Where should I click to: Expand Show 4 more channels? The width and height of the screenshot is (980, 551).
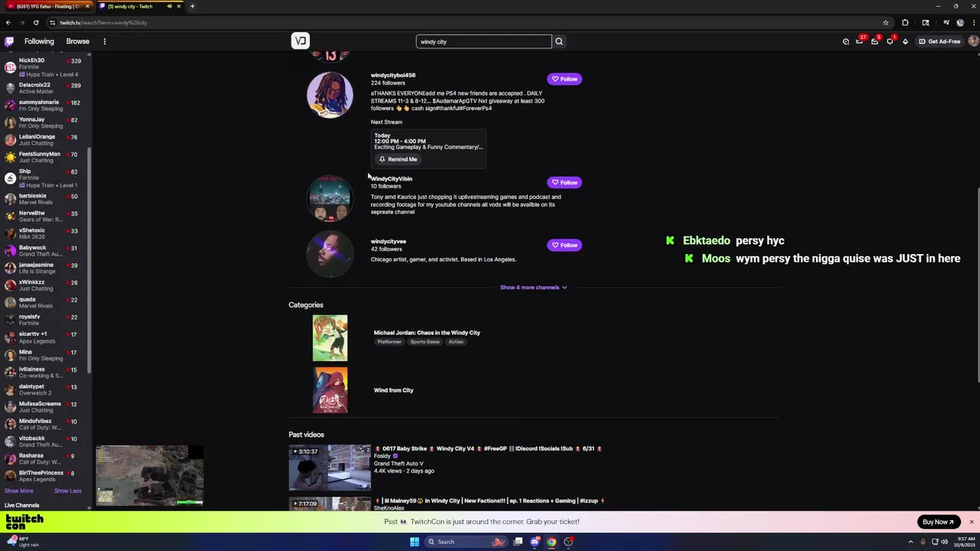[x=533, y=287]
